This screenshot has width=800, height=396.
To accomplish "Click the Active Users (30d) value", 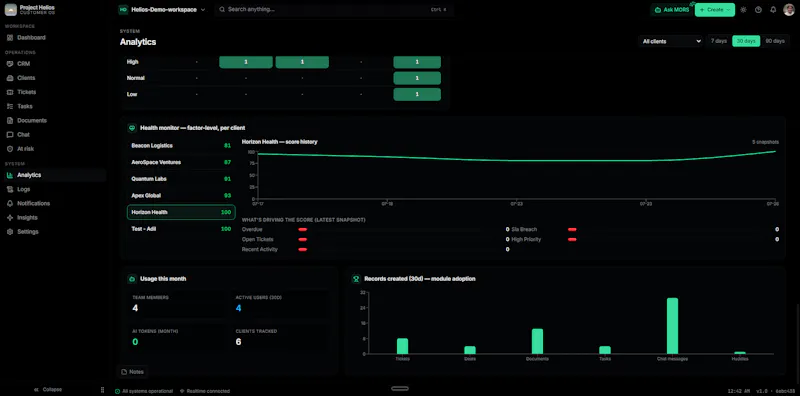I will coord(238,308).
